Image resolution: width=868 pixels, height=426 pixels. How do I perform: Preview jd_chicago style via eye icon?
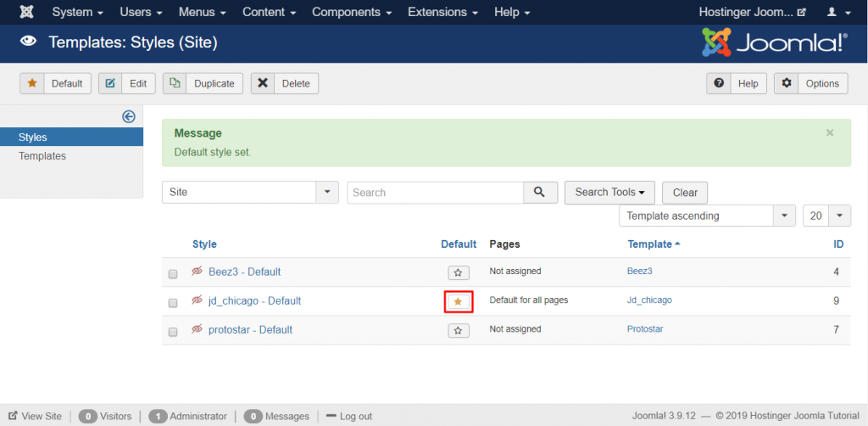coord(197,300)
